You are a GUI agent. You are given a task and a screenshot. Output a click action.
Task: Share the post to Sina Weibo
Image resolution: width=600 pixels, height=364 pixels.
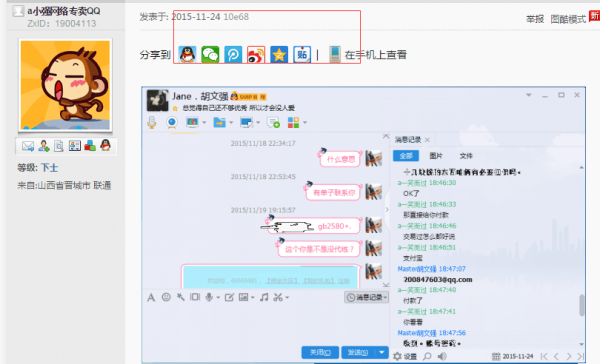[x=256, y=55]
